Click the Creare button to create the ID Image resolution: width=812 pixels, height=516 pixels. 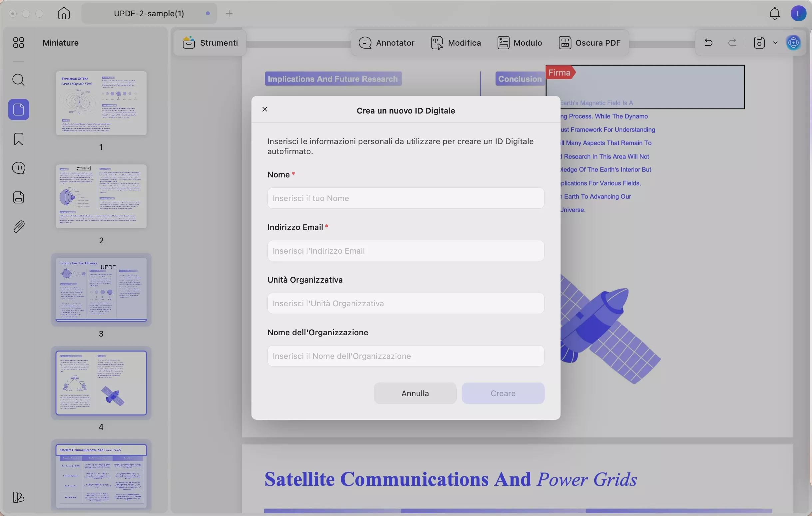click(503, 393)
